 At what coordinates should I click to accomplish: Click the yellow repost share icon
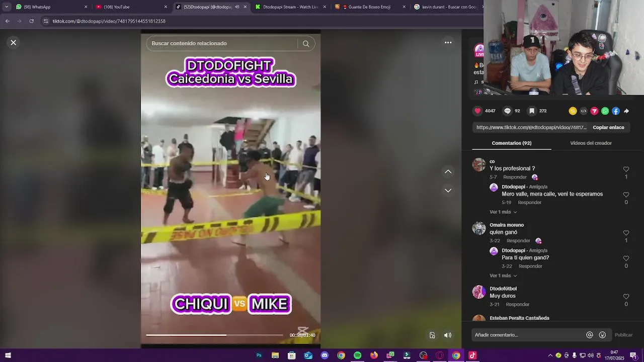tap(573, 111)
